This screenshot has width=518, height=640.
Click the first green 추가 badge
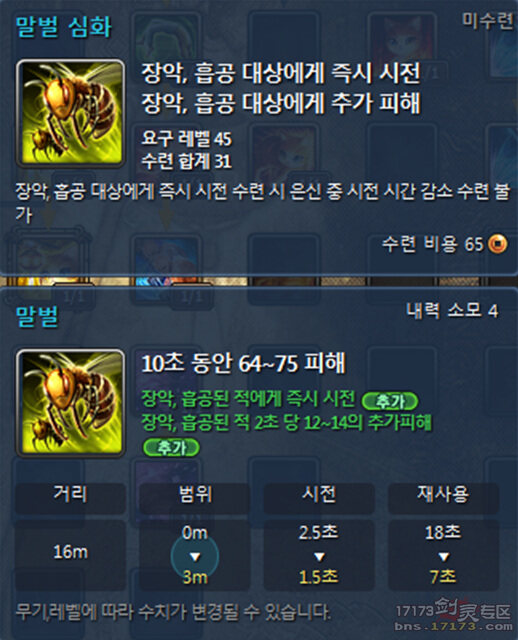tap(390, 401)
